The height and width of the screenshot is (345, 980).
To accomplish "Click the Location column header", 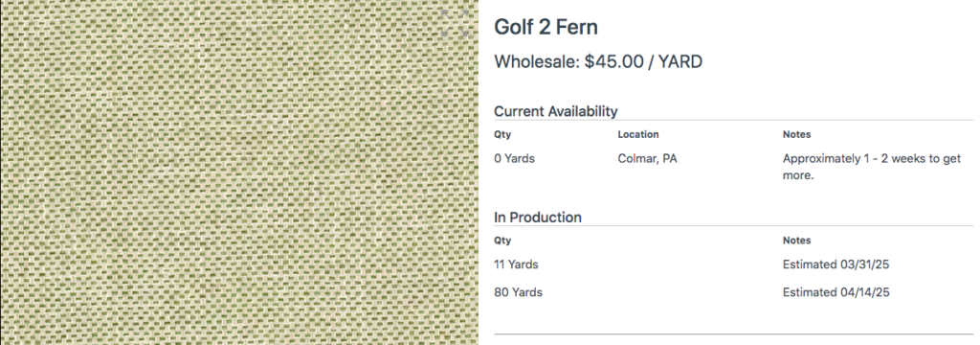I will pos(638,134).
